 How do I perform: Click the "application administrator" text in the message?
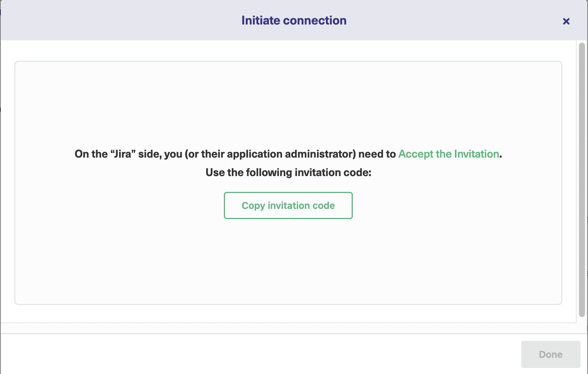click(291, 154)
